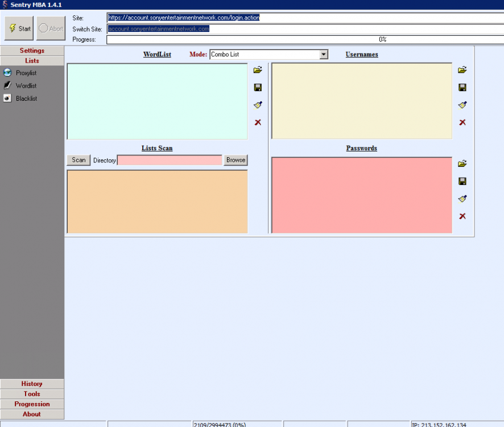Expand the Mode Combo List dropdown
This screenshot has width=504, height=427.
[324, 55]
